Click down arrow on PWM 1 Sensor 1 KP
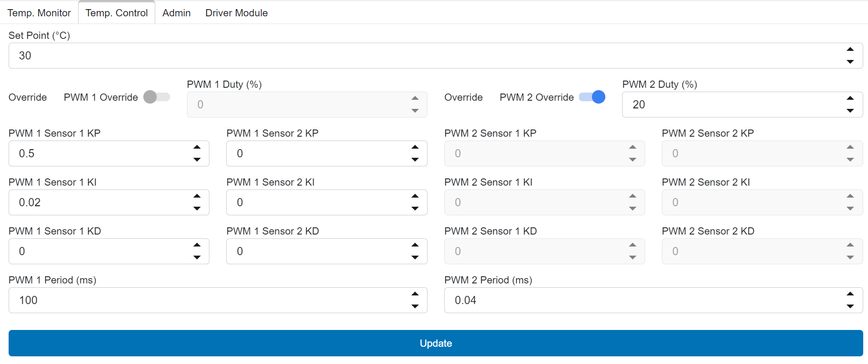 pyautogui.click(x=197, y=160)
